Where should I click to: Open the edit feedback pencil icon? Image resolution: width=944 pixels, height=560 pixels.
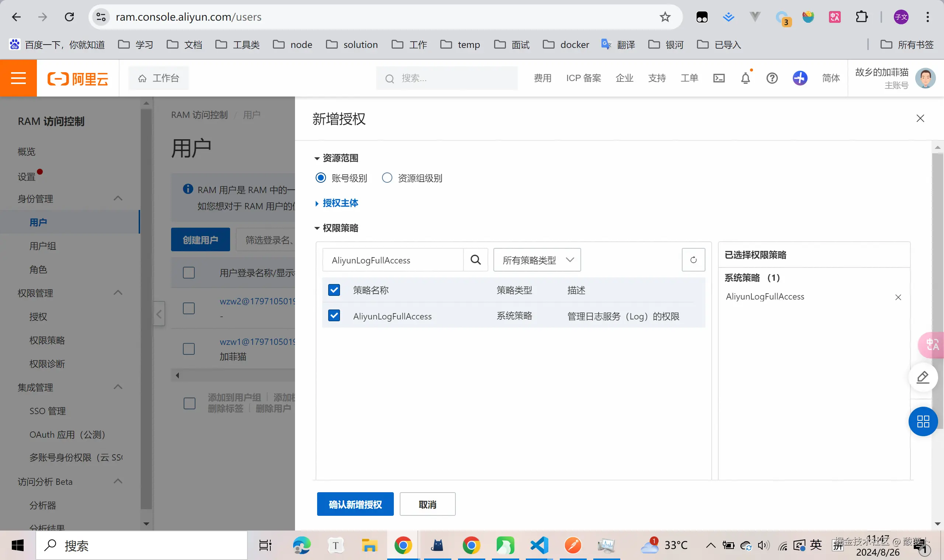(x=923, y=377)
